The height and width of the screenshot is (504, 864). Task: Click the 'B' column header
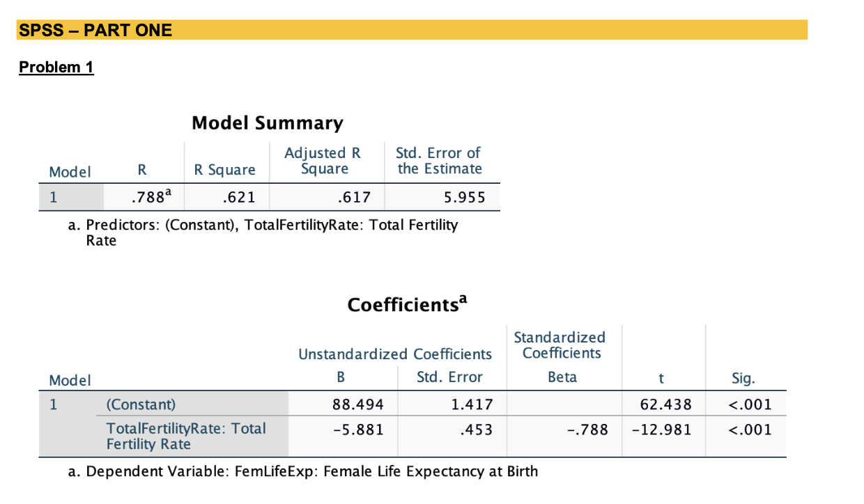341,377
